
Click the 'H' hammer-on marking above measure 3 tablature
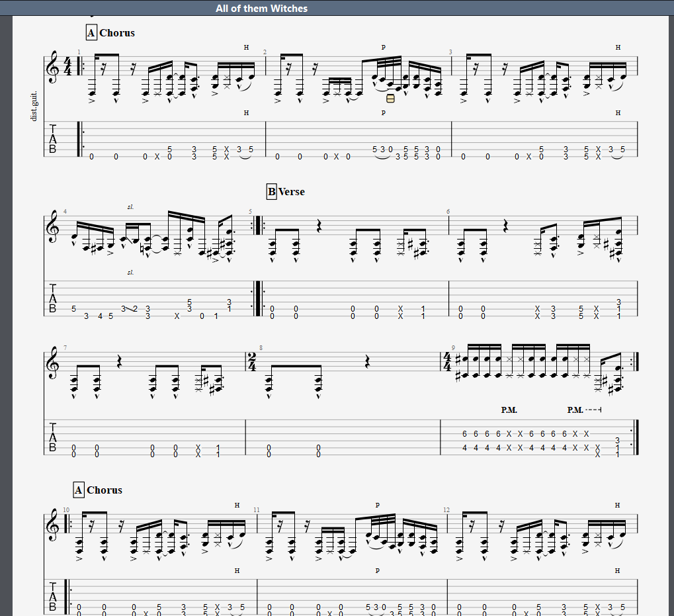618,113
